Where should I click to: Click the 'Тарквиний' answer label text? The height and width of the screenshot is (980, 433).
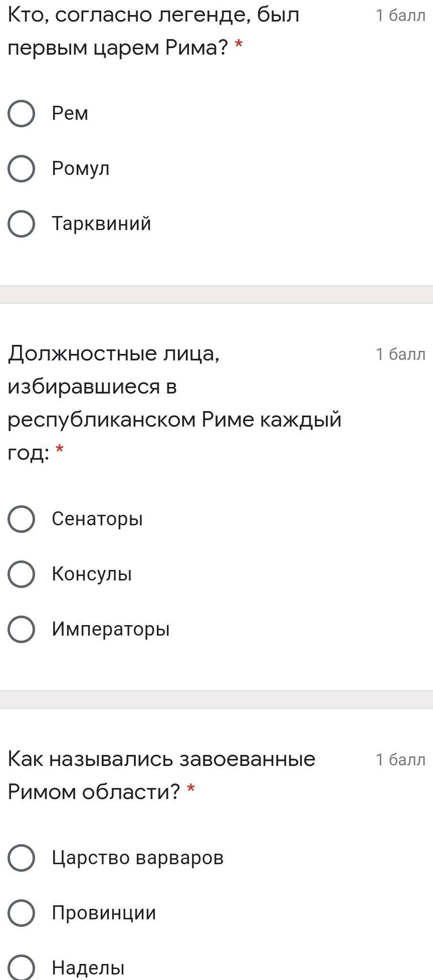pos(101,224)
